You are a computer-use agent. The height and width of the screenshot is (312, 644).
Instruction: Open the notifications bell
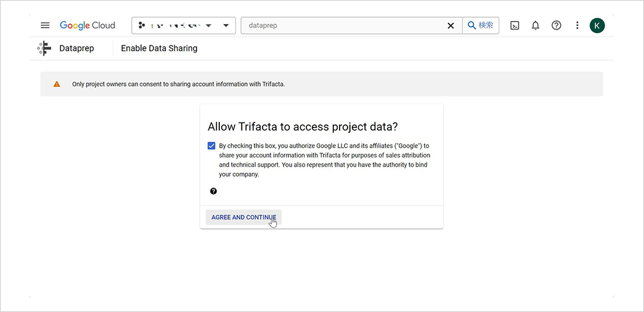[535, 25]
